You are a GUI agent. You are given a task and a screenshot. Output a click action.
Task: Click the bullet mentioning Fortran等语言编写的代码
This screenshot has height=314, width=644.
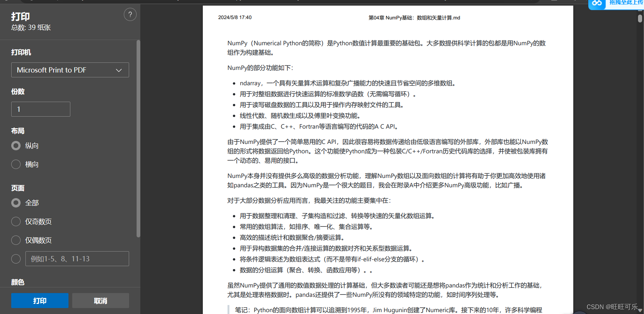click(320, 126)
